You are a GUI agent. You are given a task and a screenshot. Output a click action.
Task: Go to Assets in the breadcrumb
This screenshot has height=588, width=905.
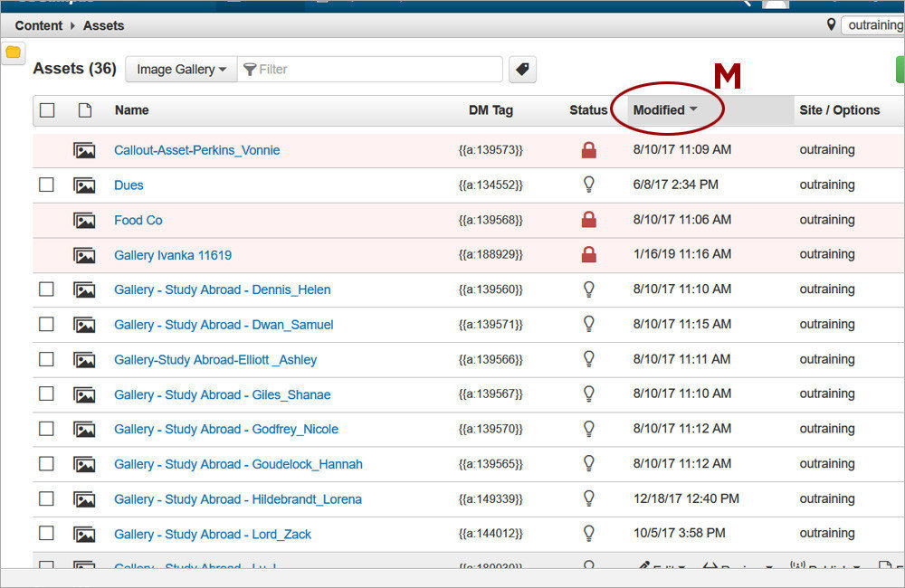coord(103,26)
